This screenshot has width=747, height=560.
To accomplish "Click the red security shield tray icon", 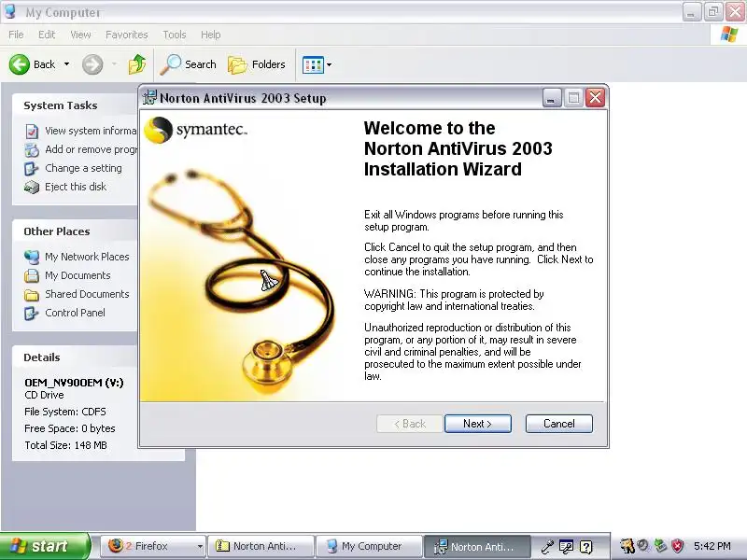I will 678,546.
